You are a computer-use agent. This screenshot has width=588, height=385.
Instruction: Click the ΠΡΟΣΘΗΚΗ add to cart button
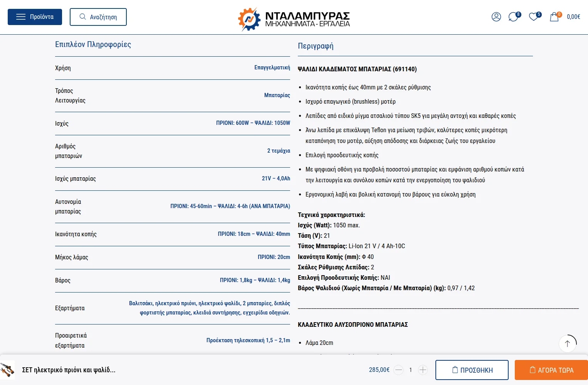[472, 370]
